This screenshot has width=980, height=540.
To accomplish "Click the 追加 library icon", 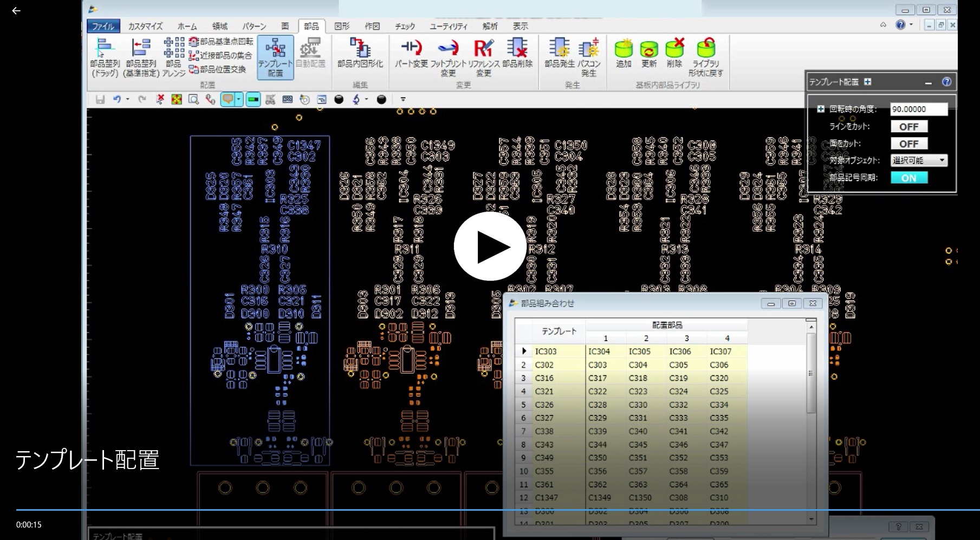I will click(624, 53).
